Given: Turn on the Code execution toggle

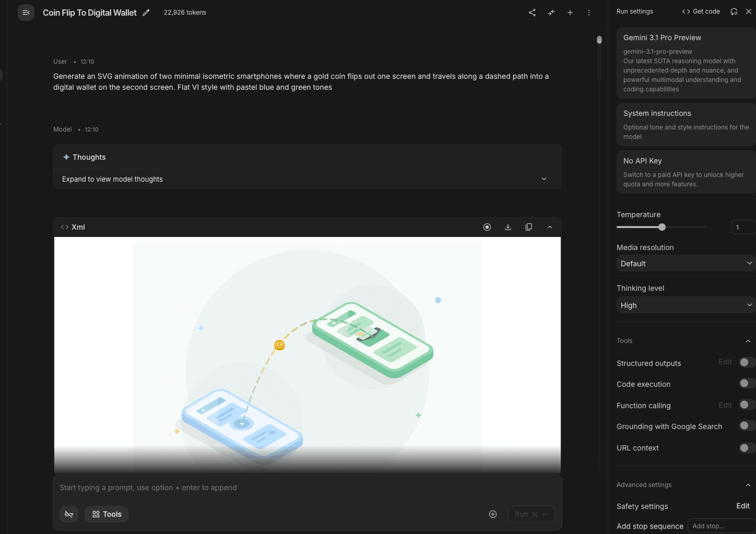Looking at the screenshot, I should pos(746,384).
